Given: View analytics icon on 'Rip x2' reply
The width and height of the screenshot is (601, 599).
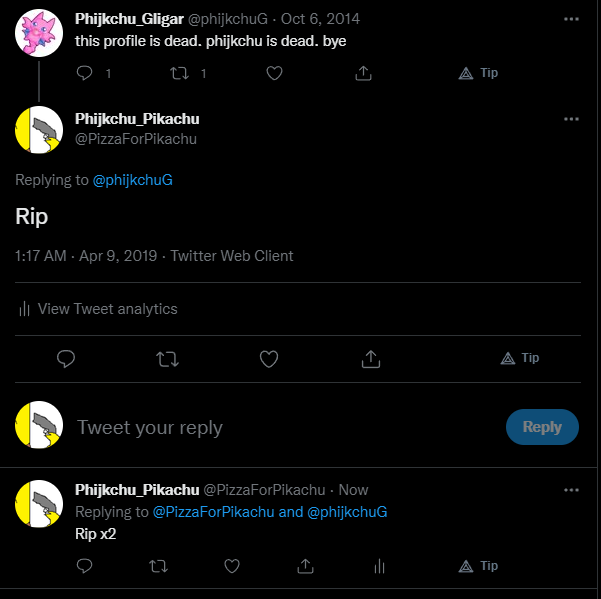Looking at the screenshot, I should click(379, 566).
